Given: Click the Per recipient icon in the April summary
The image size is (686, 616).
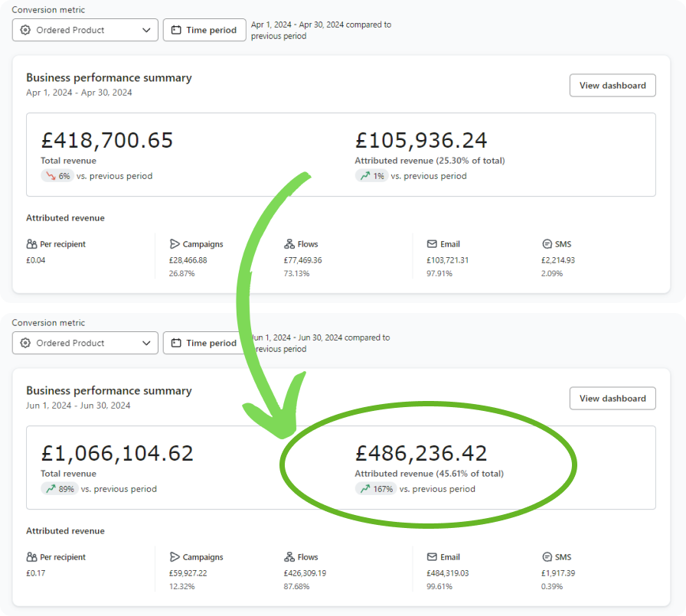Looking at the screenshot, I should coord(31,244).
